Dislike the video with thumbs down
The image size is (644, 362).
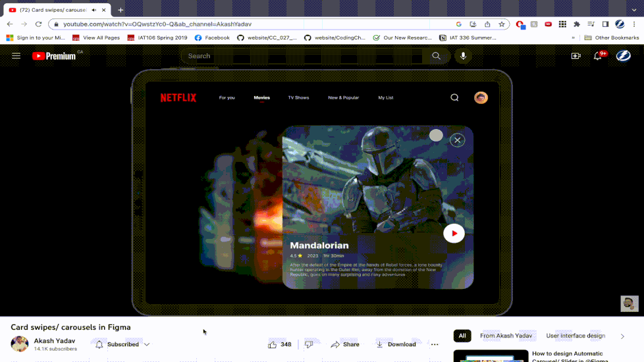[309, 344]
